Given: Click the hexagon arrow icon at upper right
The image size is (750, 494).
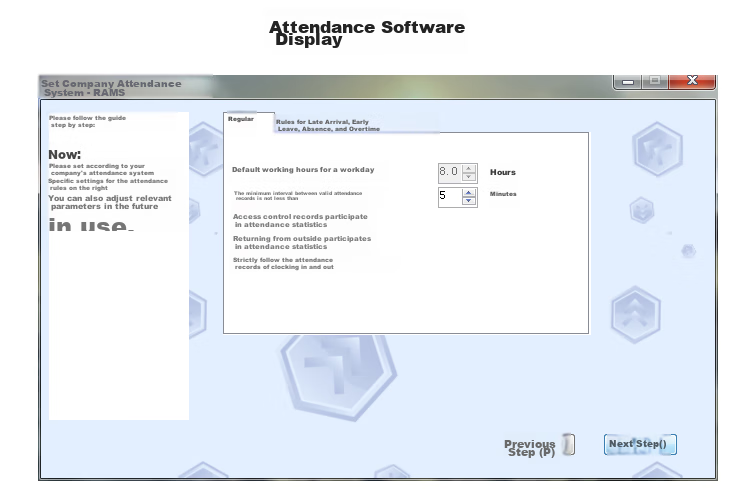Looking at the screenshot, I should click(658, 149).
